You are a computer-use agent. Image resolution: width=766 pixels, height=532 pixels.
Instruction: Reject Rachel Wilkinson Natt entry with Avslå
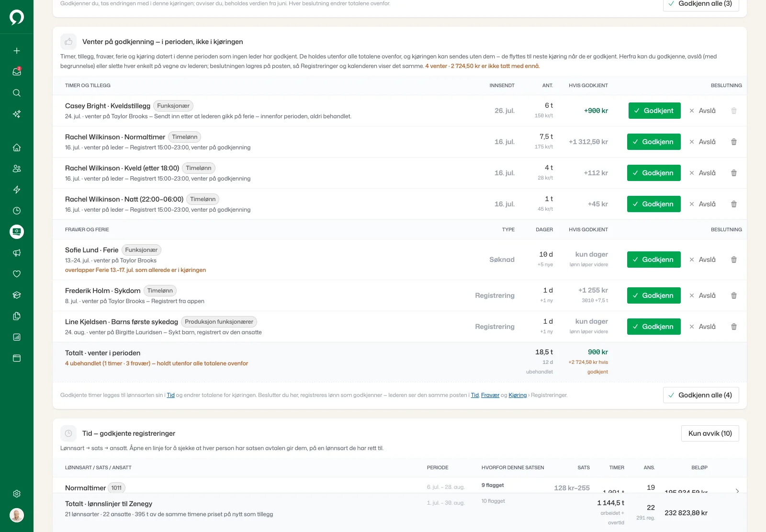pyautogui.click(x=702, y=204)
